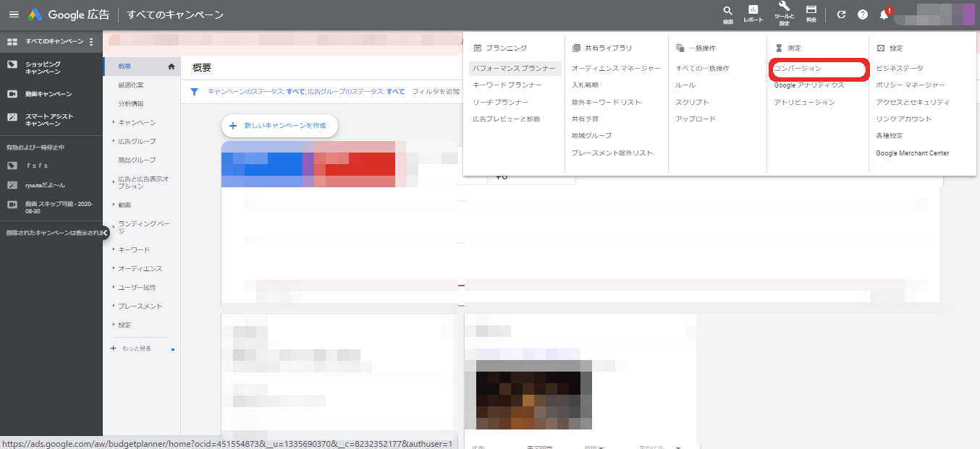Open ルール under bulk actions

685,85
